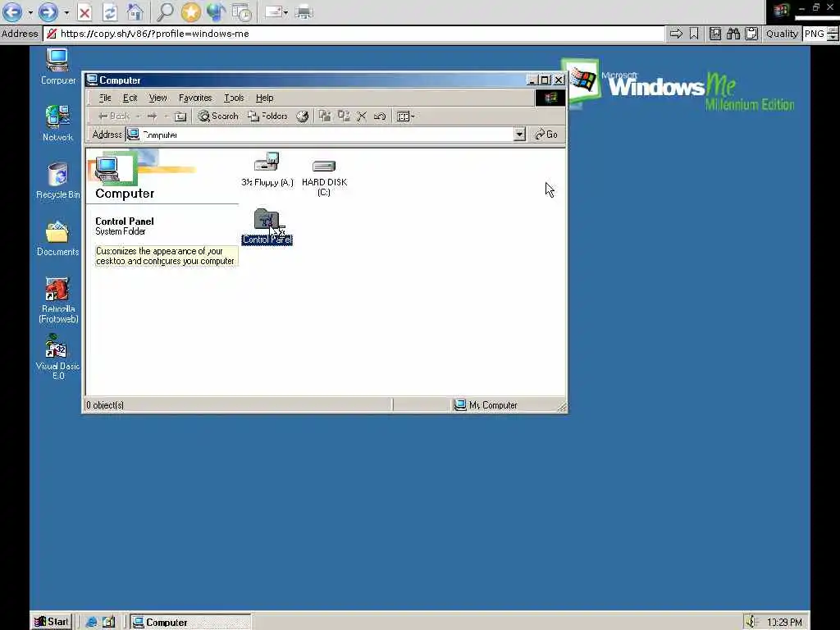Click the browser URL address field

point(354,34)
